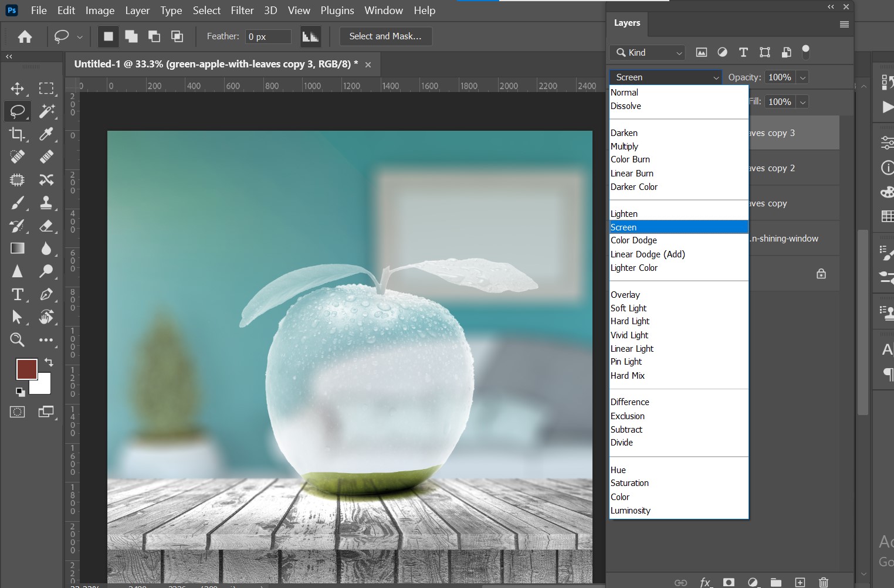This screenshot has height=588, width=894.
Task: Select the Horizontal Type tool
Action: point(18,294)
